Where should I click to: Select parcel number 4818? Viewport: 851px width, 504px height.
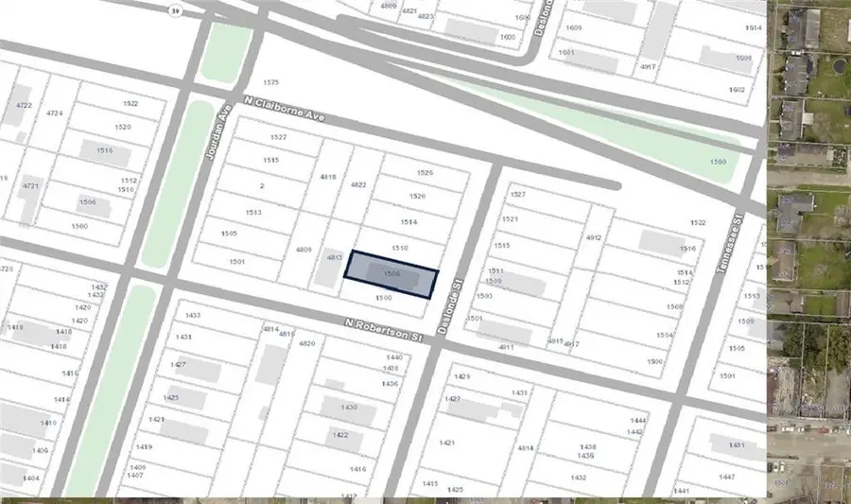click(328, 177)
